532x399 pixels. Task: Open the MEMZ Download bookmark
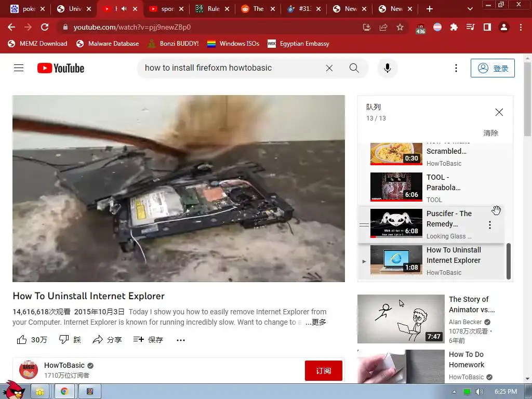coord(37,44)
